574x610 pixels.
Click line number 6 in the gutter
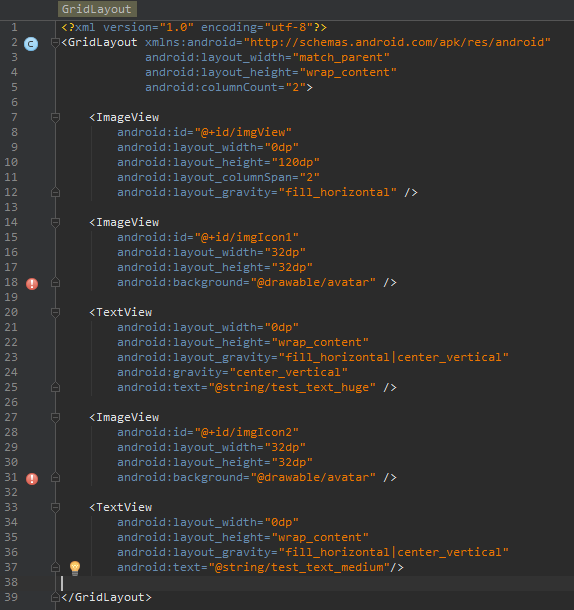click(14, 102)
